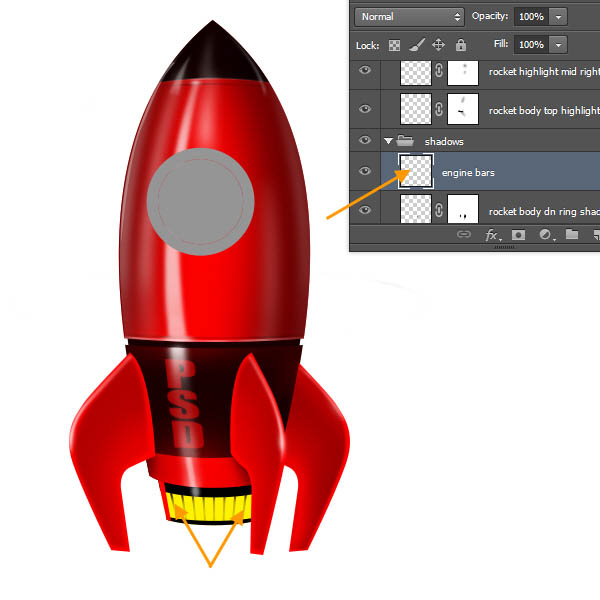This screenshot has width=600, height=600.
Task: Click the lock image pixels brush icon
Action: click(x=416, y=45)
